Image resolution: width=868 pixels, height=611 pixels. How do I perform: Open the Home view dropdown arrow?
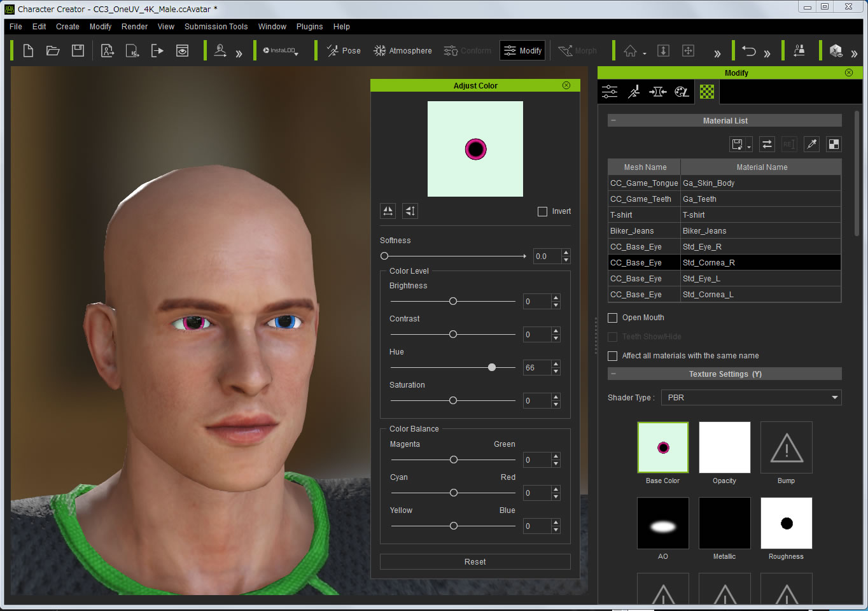click(645, 53)
